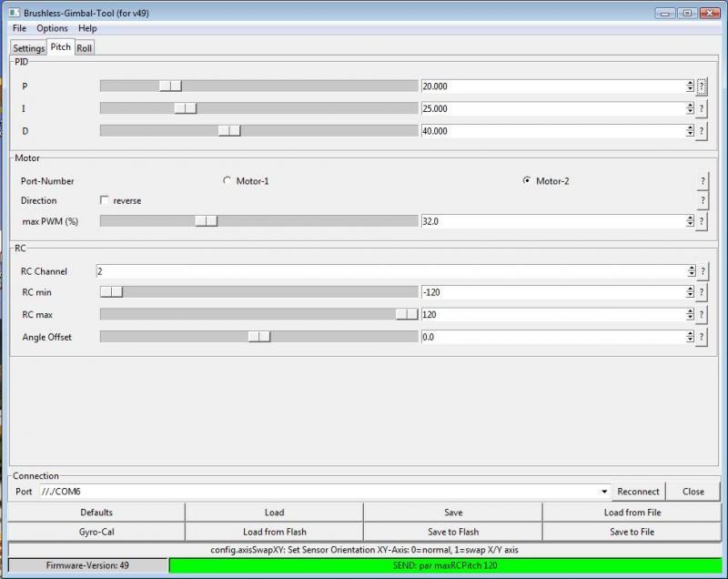Open the Options menu

[52, 28]
